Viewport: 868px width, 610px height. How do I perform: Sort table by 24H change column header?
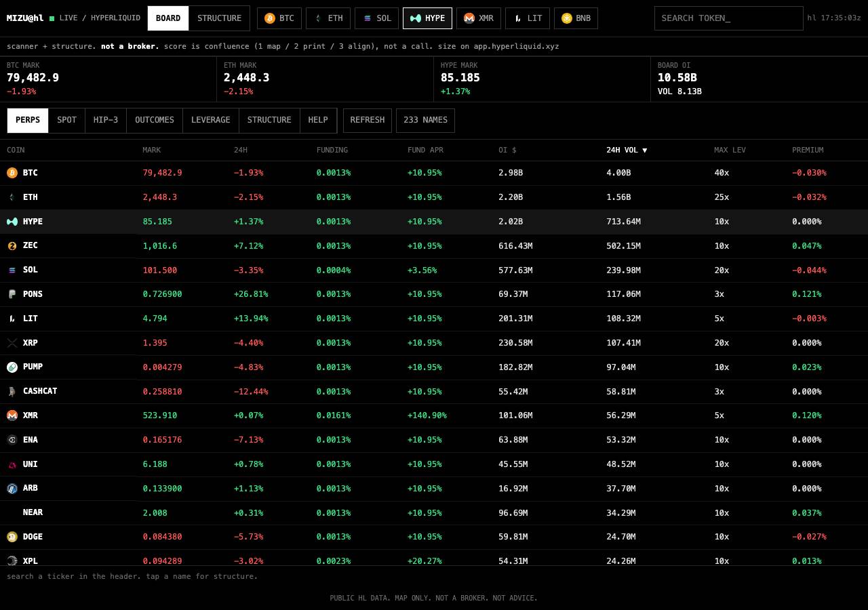point(241,150)
